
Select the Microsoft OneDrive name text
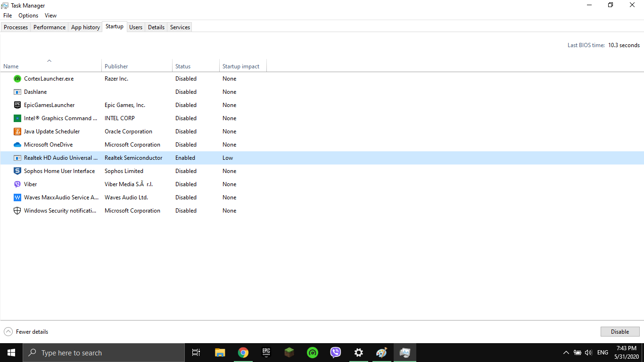click(48, 145)
